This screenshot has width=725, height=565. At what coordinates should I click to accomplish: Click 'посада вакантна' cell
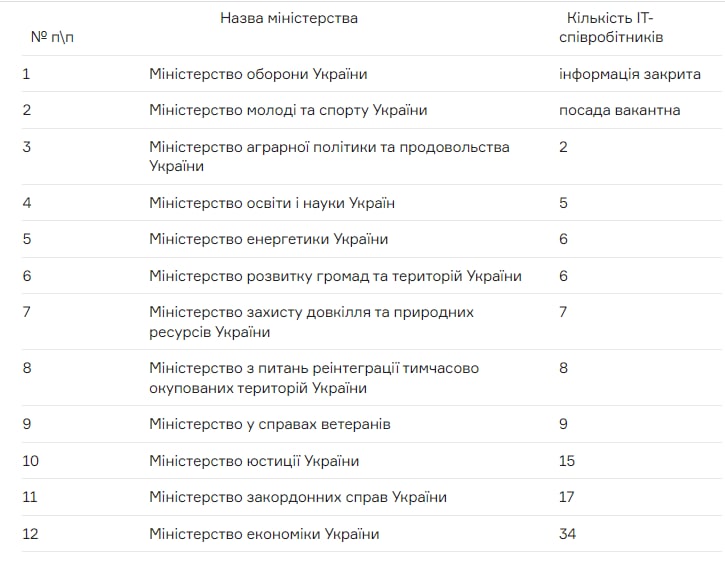(x=620, y=110)
